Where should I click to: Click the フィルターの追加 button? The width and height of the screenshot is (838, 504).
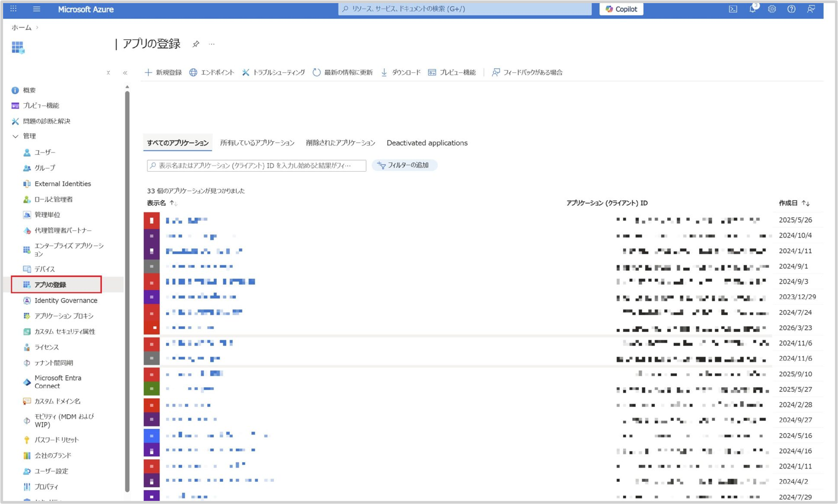click(404, 165)
